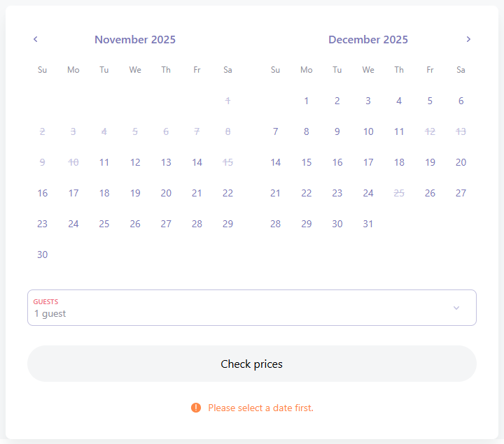
Task: Choose December 11 in the calendar
Action: 399,131
